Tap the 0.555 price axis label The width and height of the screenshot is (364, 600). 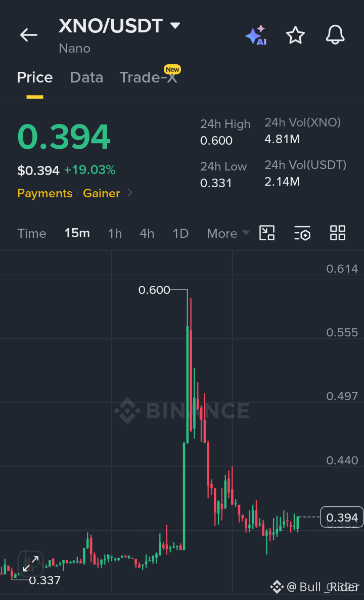click(x=342, y=332)
